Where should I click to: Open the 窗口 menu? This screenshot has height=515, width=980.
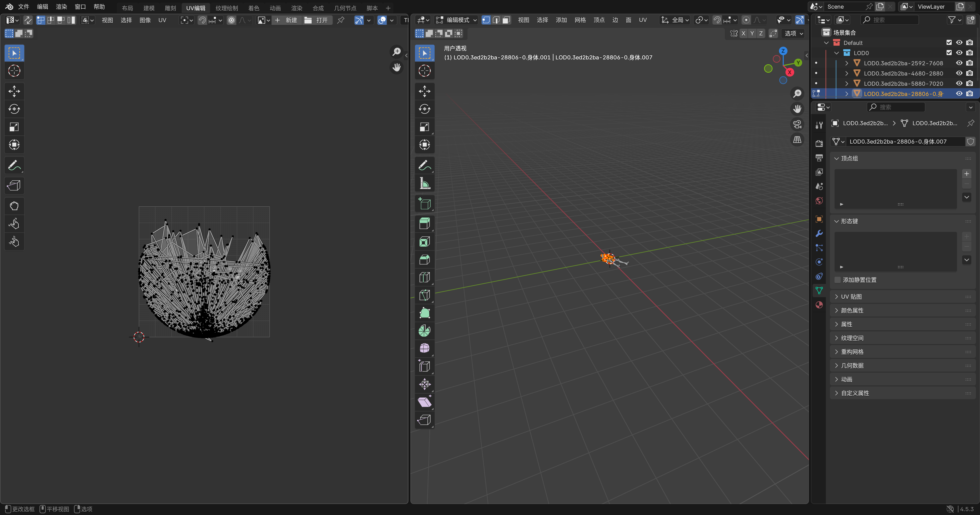80,7
